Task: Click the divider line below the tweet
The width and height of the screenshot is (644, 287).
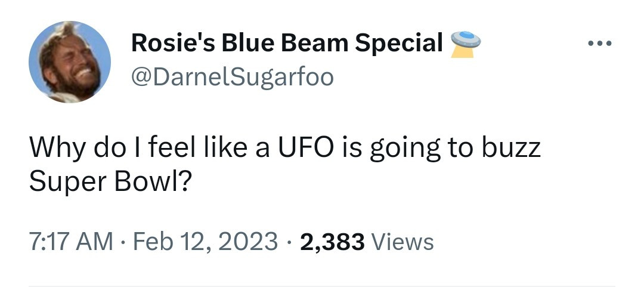Action: 322,285
